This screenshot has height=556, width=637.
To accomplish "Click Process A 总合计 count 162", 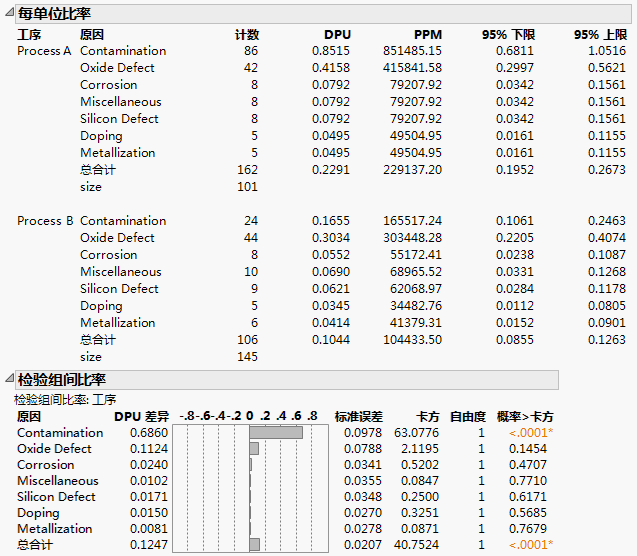I will [x=247, y=170].
